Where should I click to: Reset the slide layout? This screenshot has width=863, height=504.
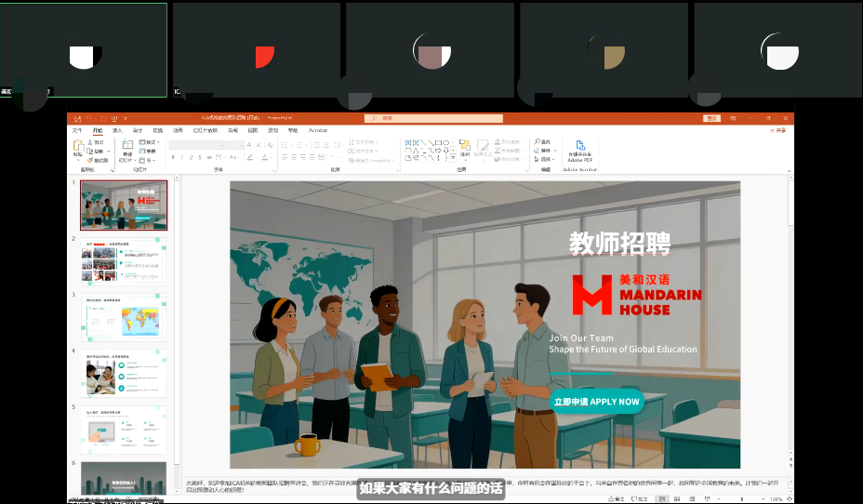[148, 152]
